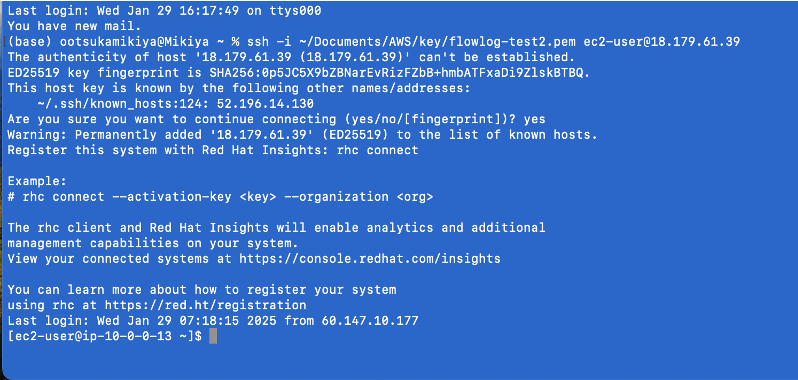This screenshot has height=380, width=798.
Task: Click the ttys000 terminal name text
Action: click(295, 11)
